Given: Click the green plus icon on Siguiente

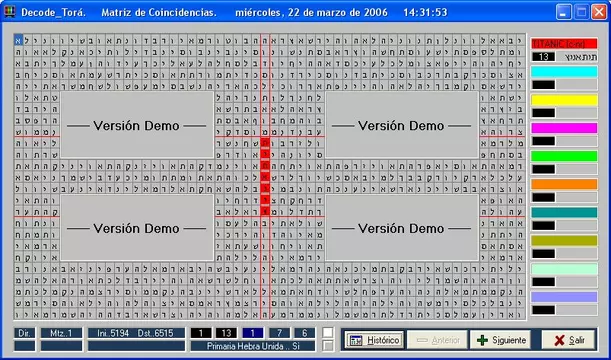Looking at the screenshot, I should (x=482, y=340).
